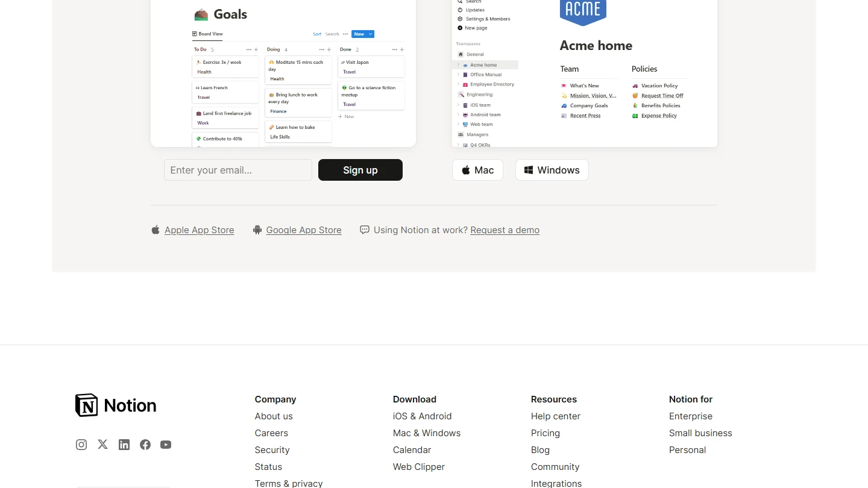Go to the About us page

pos(274,416)
